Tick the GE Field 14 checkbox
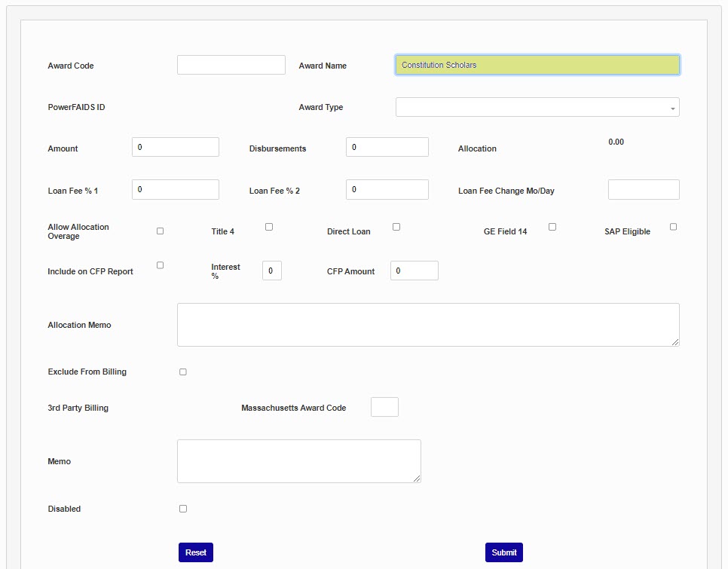 (552, 227)
